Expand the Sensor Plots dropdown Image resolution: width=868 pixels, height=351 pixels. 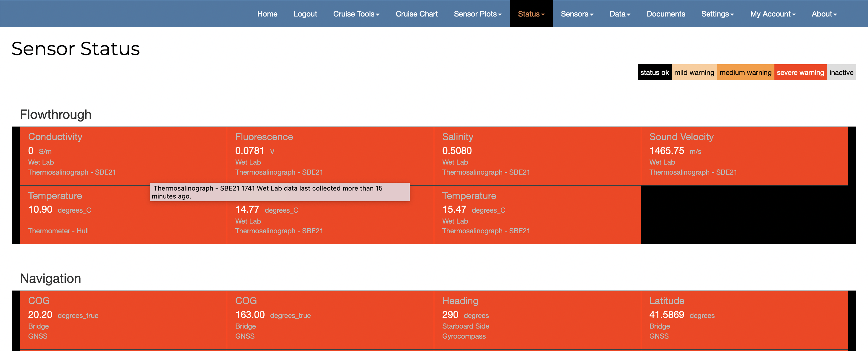point(477,14)
